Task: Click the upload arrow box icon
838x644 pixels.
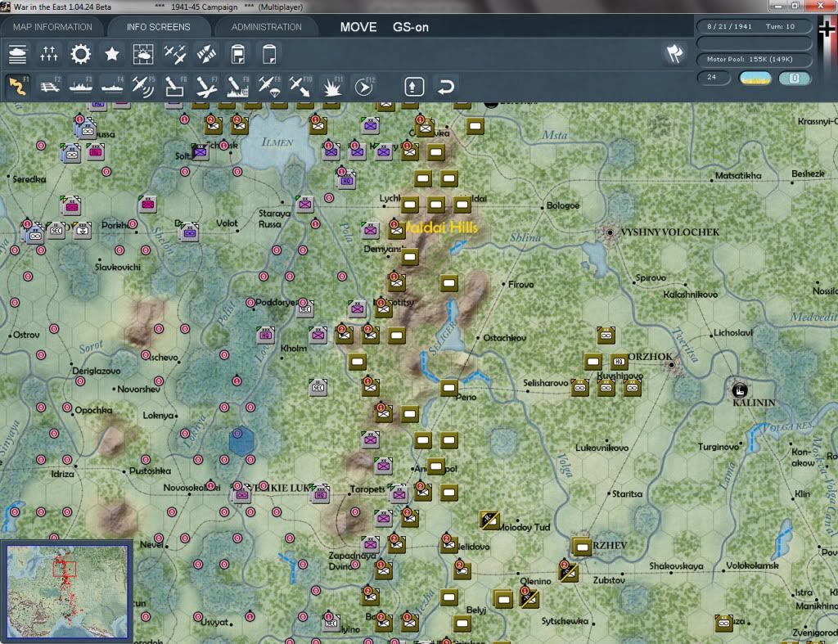Action: (x=414, y=87)
